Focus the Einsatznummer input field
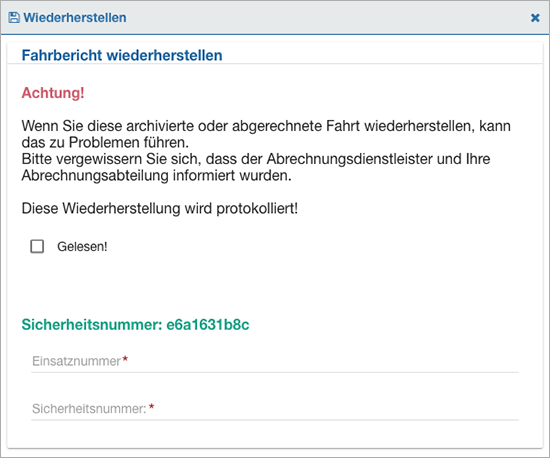This screenshot has height=458, width=550. pyautogui.click(x=275, y=361)
